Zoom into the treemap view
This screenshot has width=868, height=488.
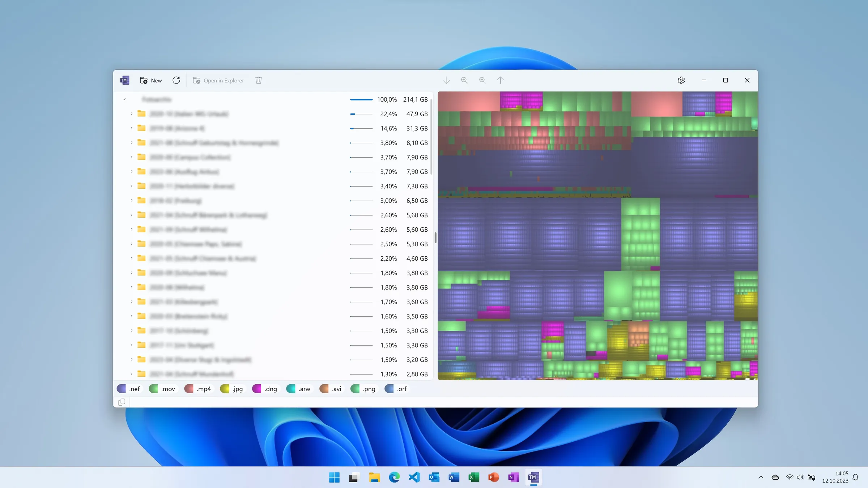[x=464, y=80]
